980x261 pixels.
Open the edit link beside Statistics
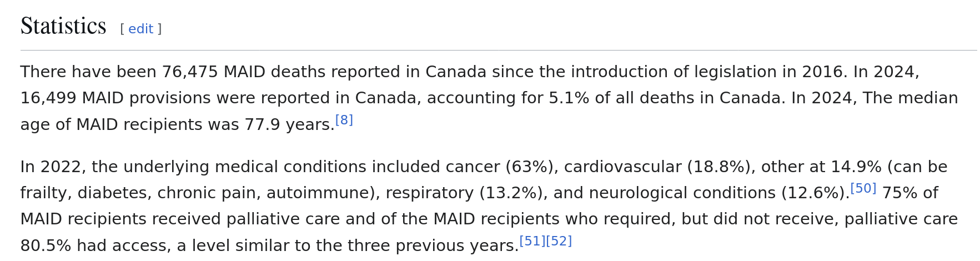(x=140, y=29)
